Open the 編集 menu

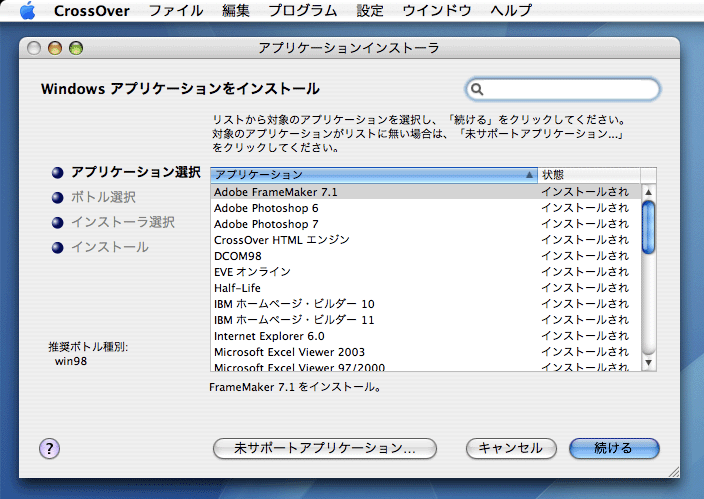tap(236, 10)
